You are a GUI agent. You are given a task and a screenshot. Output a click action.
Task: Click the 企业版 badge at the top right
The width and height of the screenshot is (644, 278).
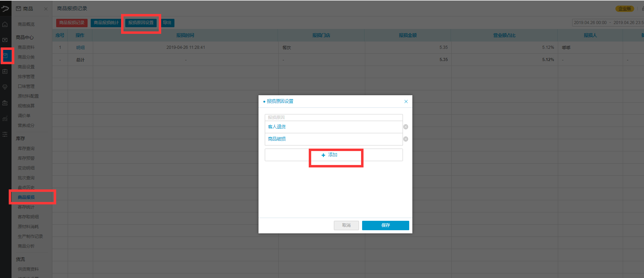(625, 9)
